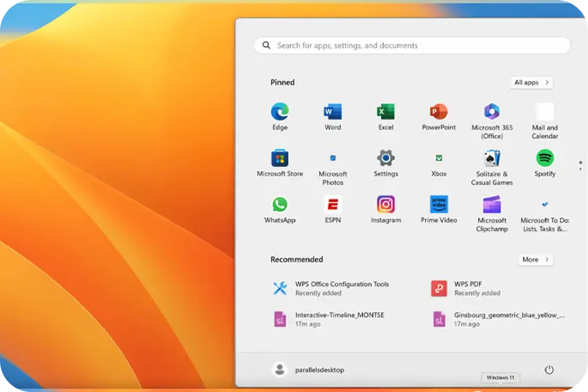This screenshot has width=588, height=392.
Task: Launch Spotify
Action: point(545,158)
